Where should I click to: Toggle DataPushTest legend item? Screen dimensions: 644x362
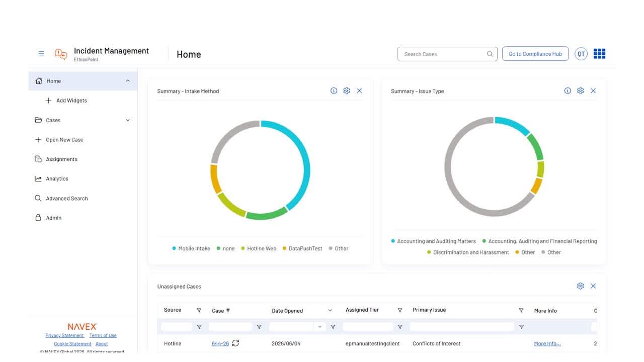pos(302,248)
